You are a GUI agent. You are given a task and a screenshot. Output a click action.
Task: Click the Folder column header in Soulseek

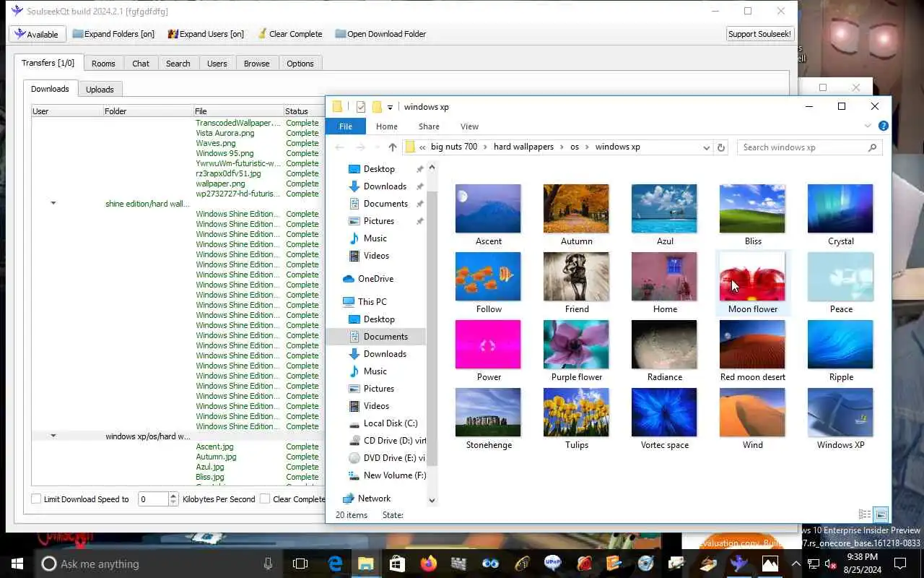click(148, 111)
